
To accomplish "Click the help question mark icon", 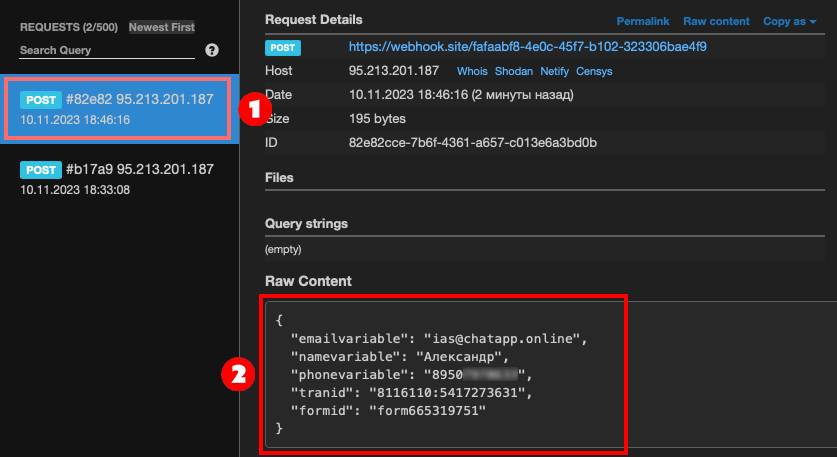I will click(212, 50).
